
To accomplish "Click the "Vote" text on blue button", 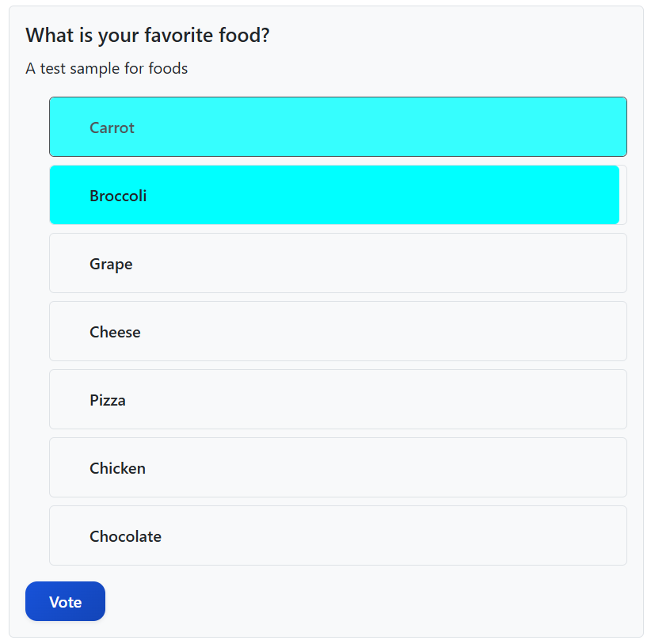I will pos(65,602).
